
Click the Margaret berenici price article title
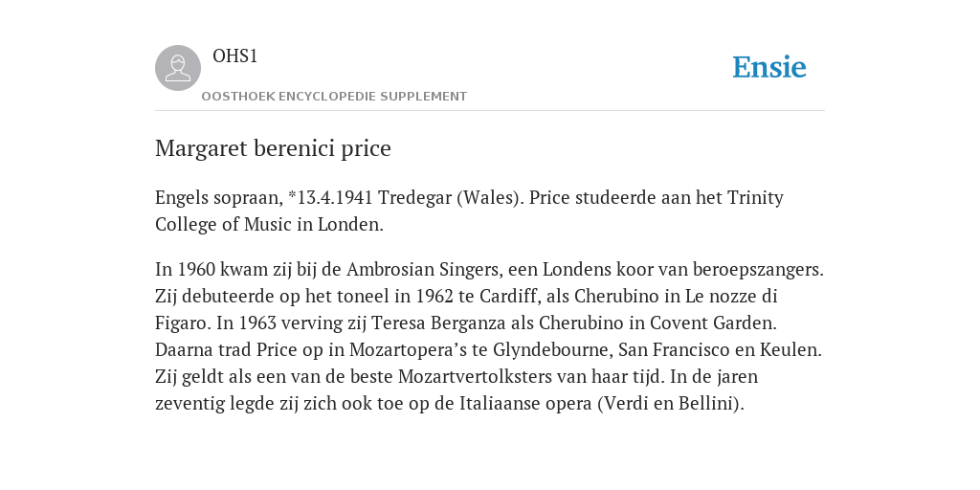(x=273, y=148)
